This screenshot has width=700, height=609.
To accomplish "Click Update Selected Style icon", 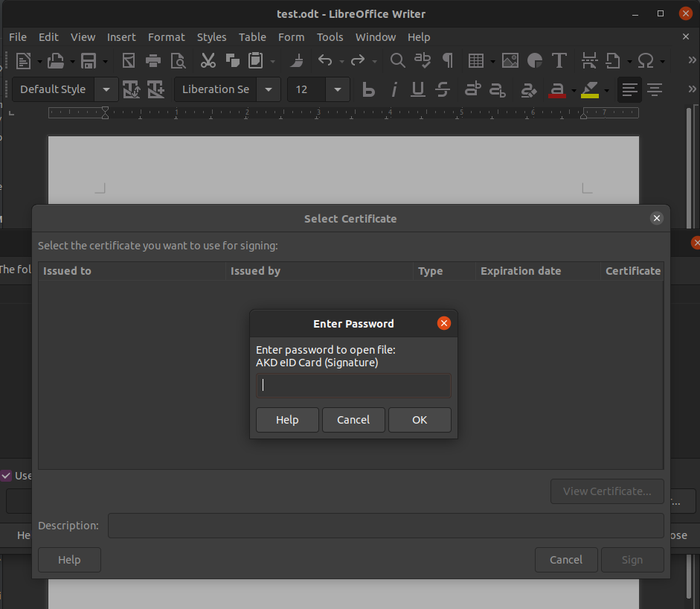I will coord(132,90).
